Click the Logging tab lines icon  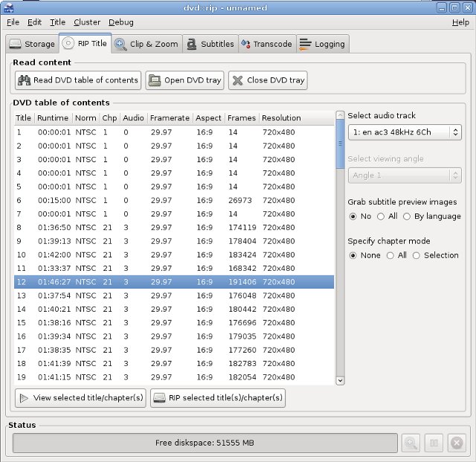coord(305,44)
